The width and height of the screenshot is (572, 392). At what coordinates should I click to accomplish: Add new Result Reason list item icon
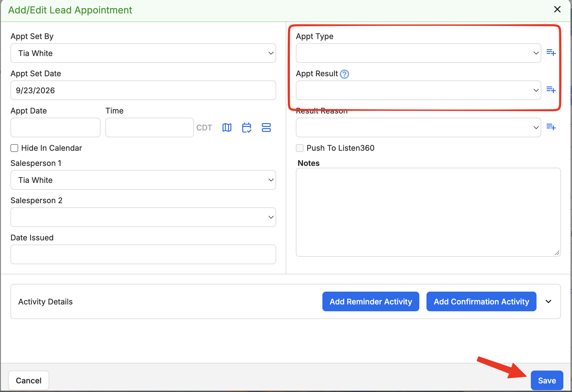[x=551, y=127]
